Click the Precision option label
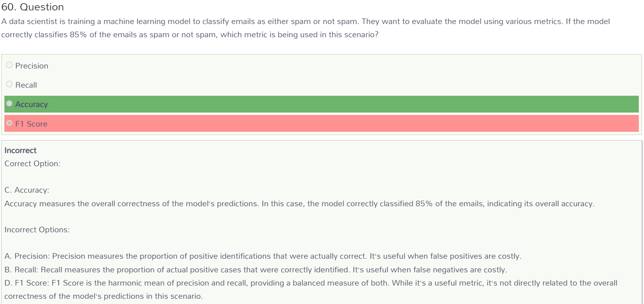The width and height of the screenshot is (644, 304). (x=32, y=66)
